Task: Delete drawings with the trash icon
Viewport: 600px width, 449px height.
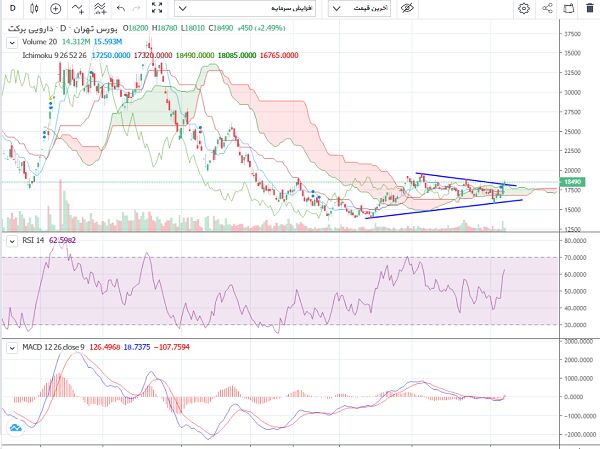Action: 592,8
